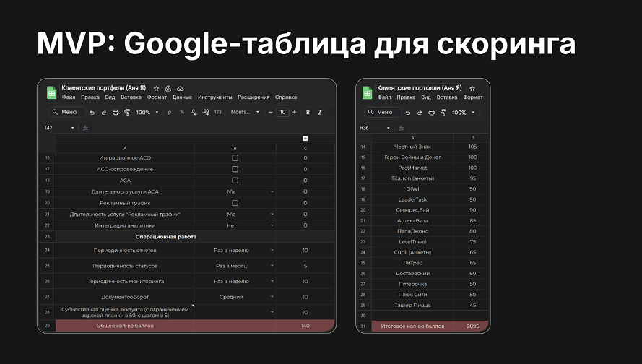Open the Периодичность отчетов dropdown
642x364 pixels.
[x=272, y=250]
